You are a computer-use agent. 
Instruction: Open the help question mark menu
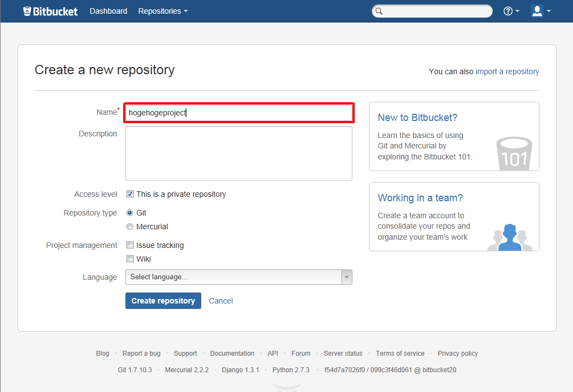tap(511, 11)
